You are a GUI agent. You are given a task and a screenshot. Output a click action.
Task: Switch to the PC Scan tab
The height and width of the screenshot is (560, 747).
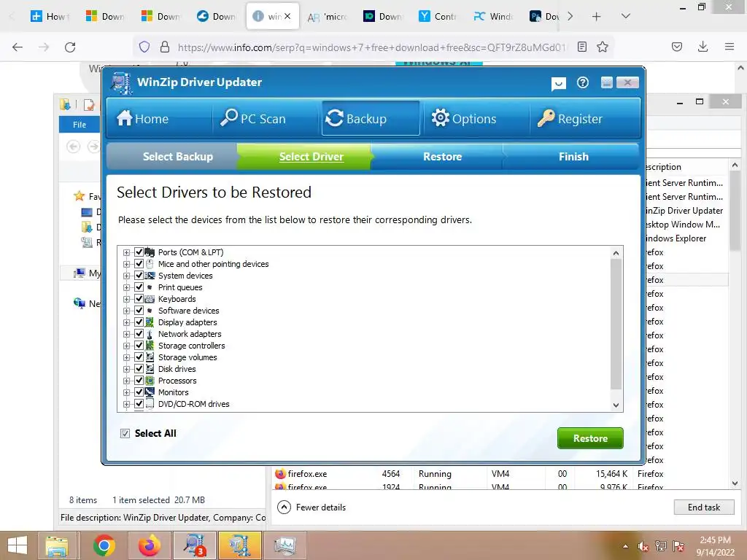point(265,118)
